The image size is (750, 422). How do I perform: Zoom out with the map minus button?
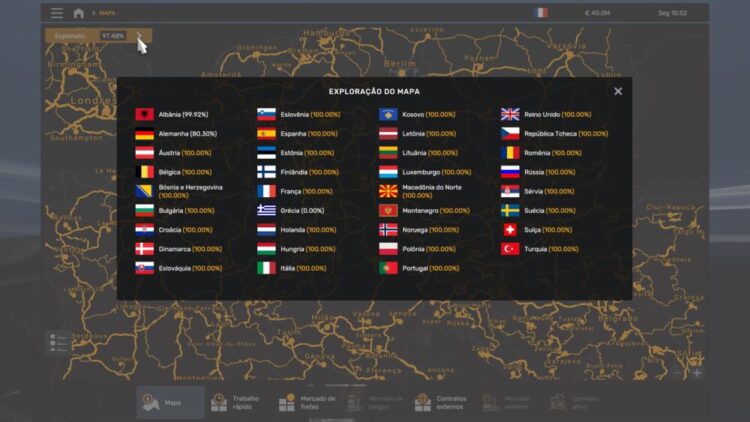click(x=677, y=373)
